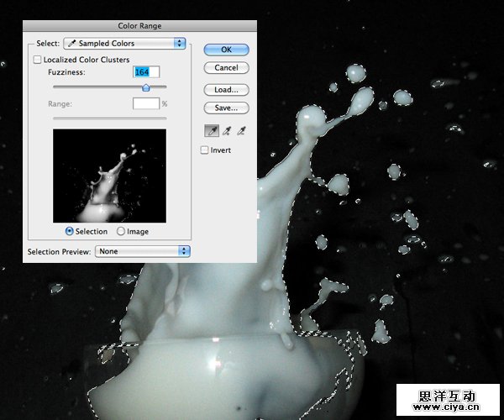Select the Selection radio button
This screenshot has width=504, height=420.
click(70, 231)
